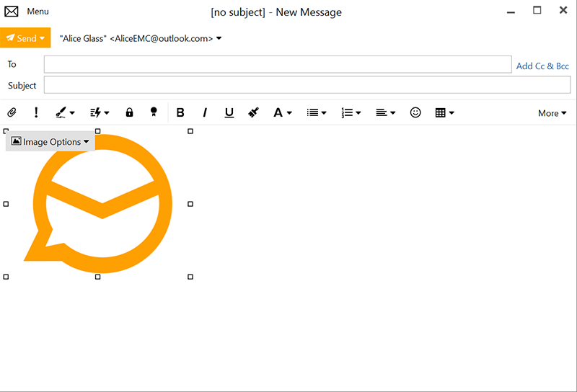Toggle message encryption padlock
The width and height of the screenshot is (577, 392).
pos(129,112)
